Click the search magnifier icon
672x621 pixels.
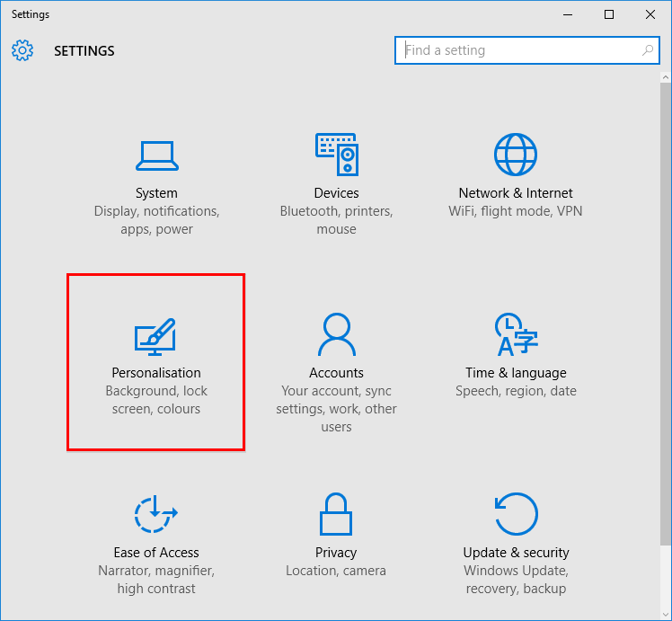[648, 50]
